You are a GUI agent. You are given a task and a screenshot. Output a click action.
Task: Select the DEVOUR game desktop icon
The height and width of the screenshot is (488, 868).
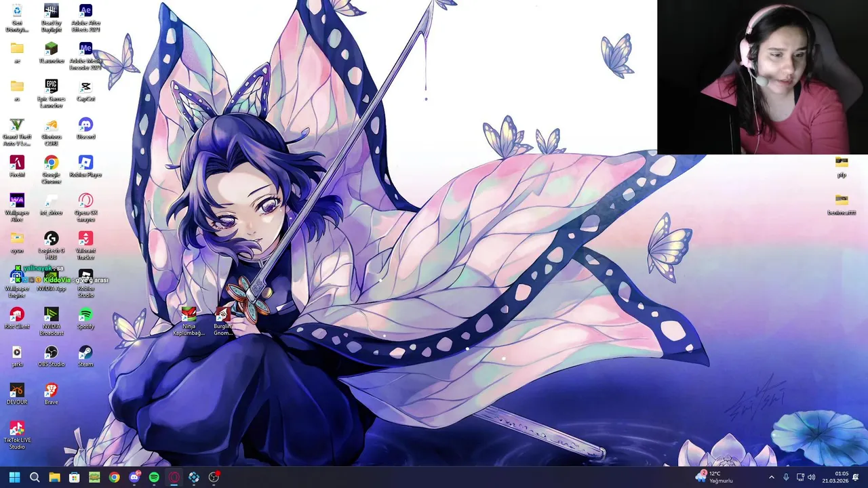(x=17, y=394)
